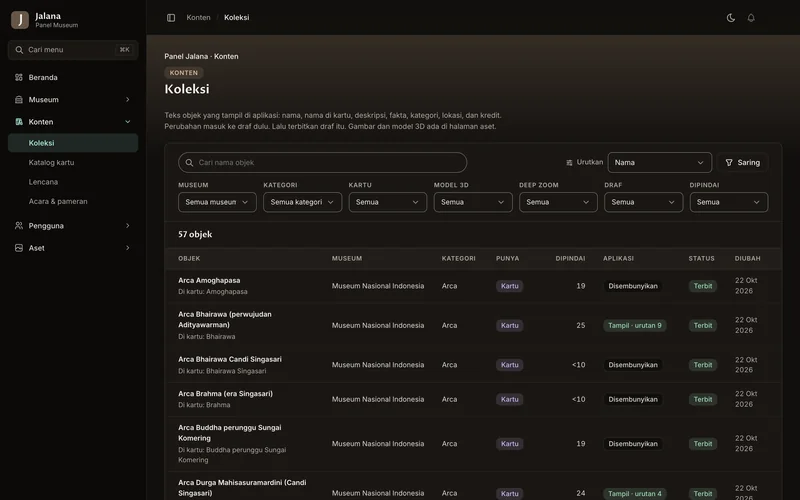Image resolution: width=800 pixels, height=500 pixels.
Task: Click the APLIKASI column header
Action: coord(618,259)
